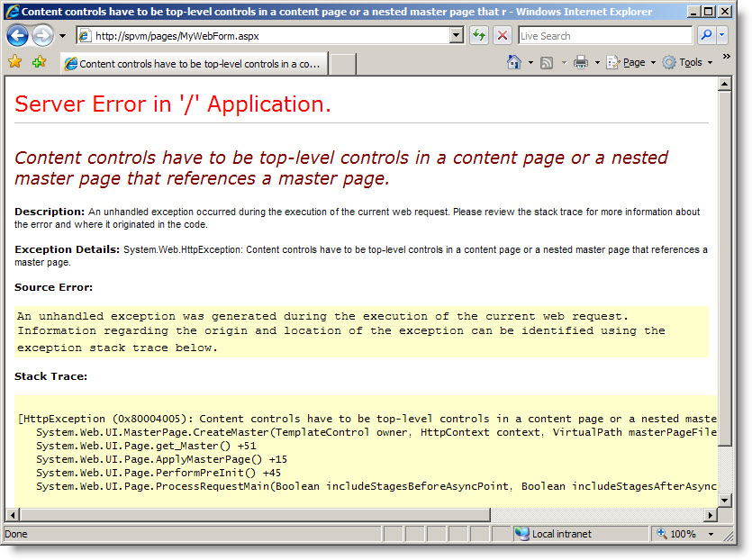Screen dimensions: 752x560
Task: Expand the search provider options dropdown
Action: (722, 36)
